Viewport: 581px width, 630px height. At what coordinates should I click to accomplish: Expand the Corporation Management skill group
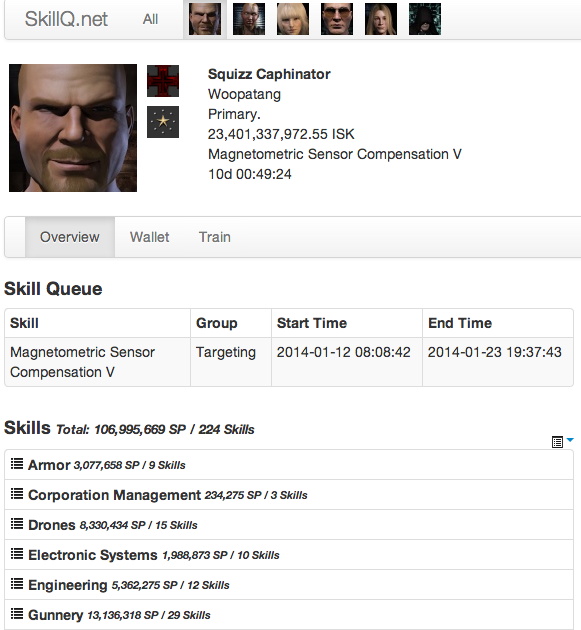pyautogui.click(x=289, y=495)
